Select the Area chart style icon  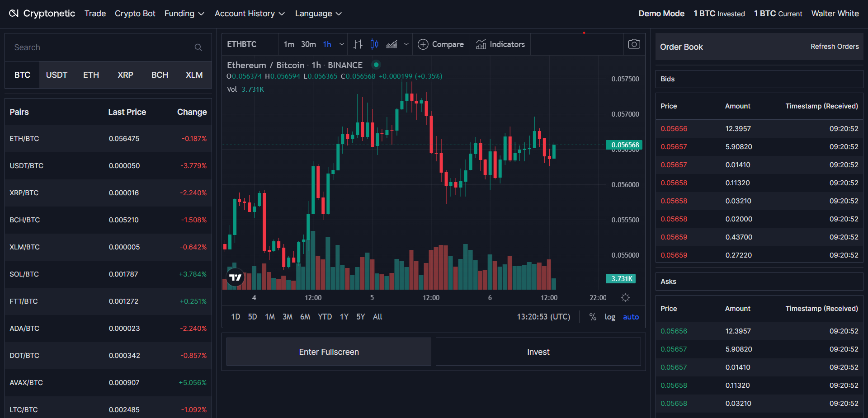click(392, 44)
